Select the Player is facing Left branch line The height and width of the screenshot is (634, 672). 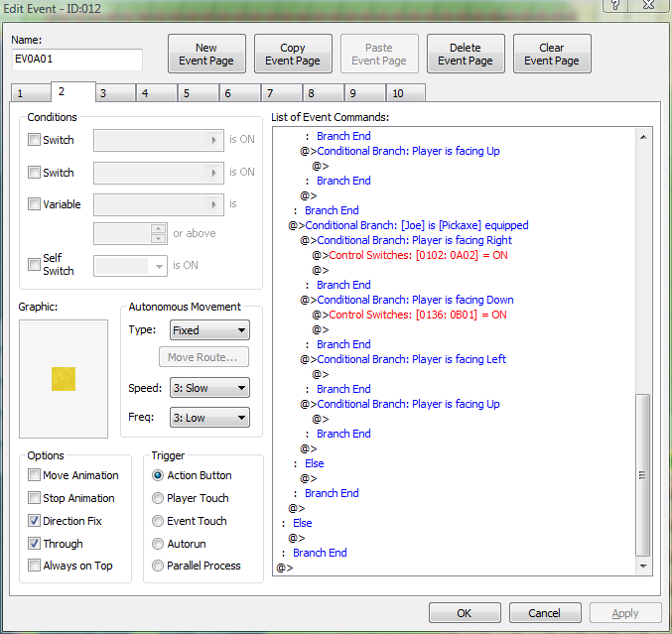click(x=411, y=359)
